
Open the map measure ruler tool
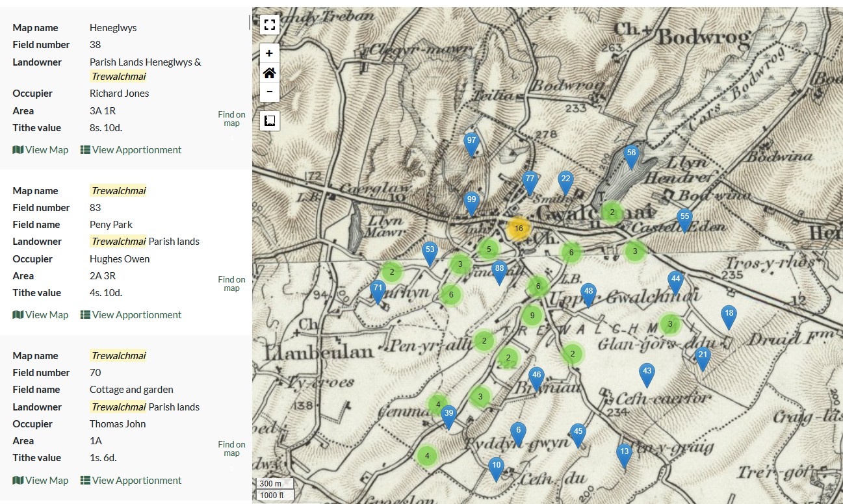[x=270, y=121]
